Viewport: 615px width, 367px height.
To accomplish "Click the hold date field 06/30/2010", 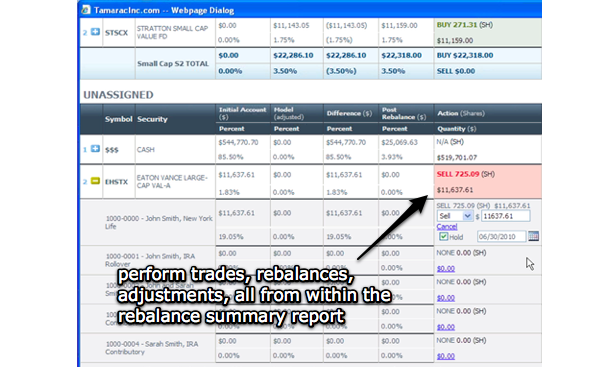I will [x=501, y=236].
